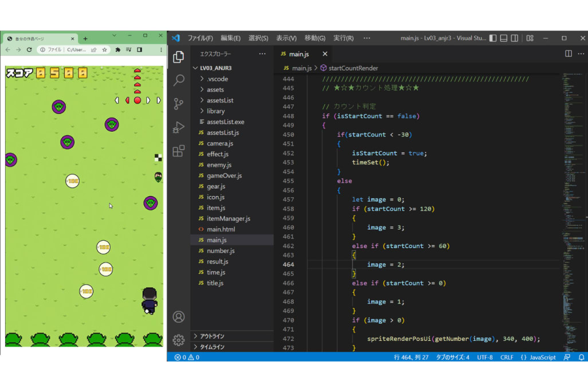588x392 pixels.
Task: Open the Run and Debug view
Action: 179,127
